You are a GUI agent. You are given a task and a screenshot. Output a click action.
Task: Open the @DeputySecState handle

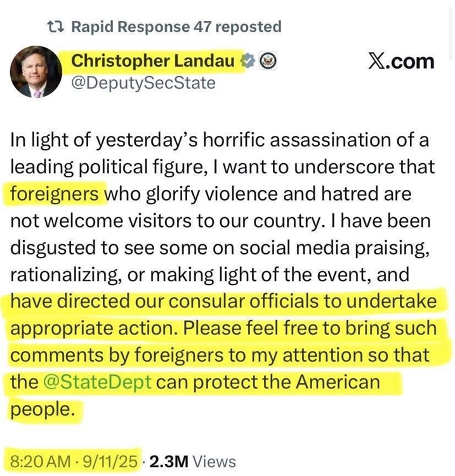point(143,83)
